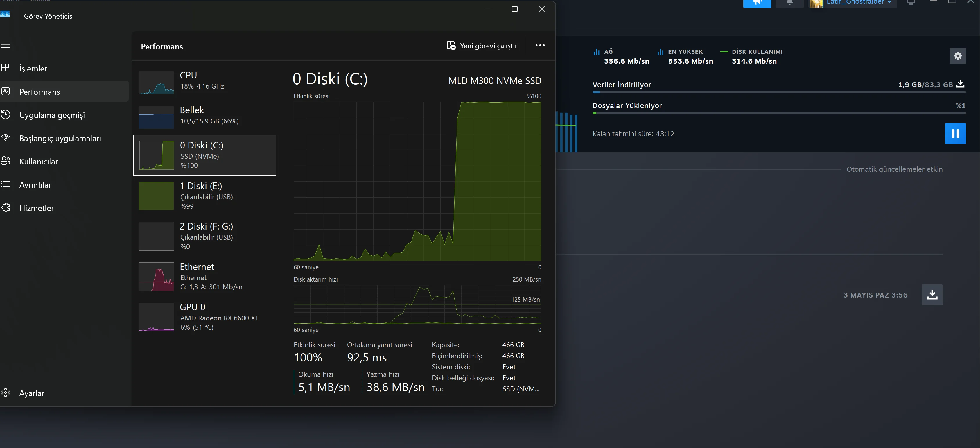Image resolution: width=980 pixels, height=448 pixels.
Task: Open the İşlemler processes page
Action: coord(33,69)
